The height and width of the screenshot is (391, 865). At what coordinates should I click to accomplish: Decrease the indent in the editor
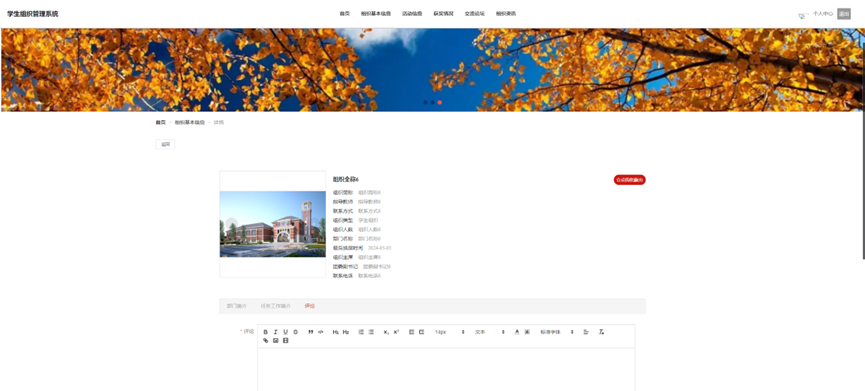[x=412, y=332]
